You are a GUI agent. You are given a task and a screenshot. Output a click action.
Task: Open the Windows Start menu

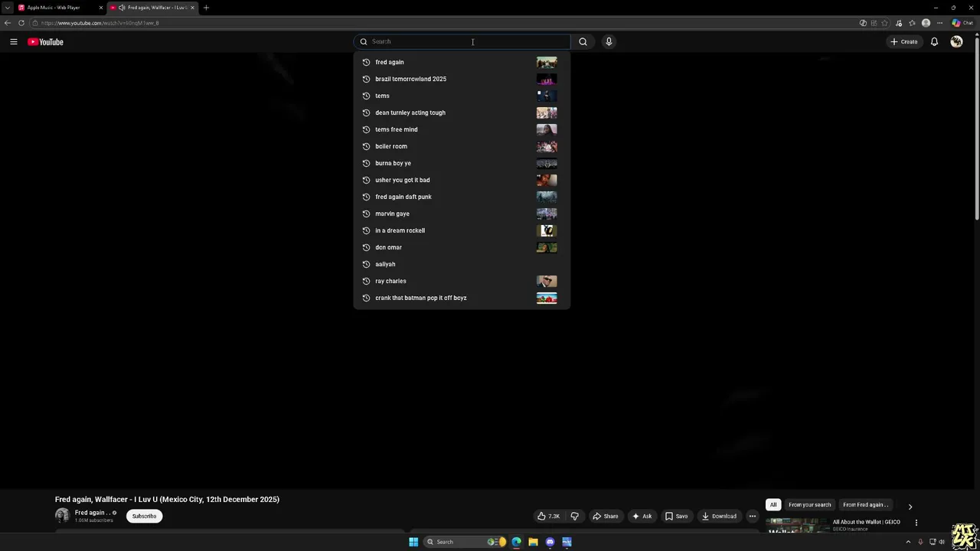point(413,542)
